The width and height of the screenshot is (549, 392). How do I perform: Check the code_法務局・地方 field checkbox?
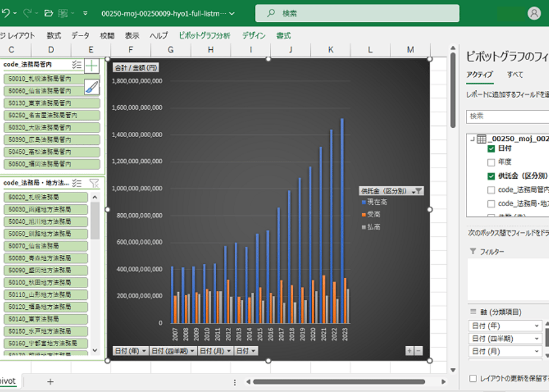491,204
